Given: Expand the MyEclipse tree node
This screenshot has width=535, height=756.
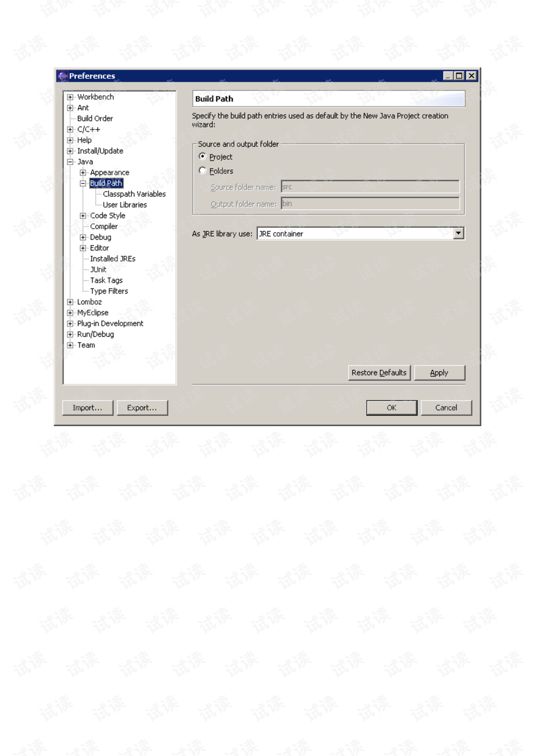Looking at the screenshot, I should click(x=70, y=313).
